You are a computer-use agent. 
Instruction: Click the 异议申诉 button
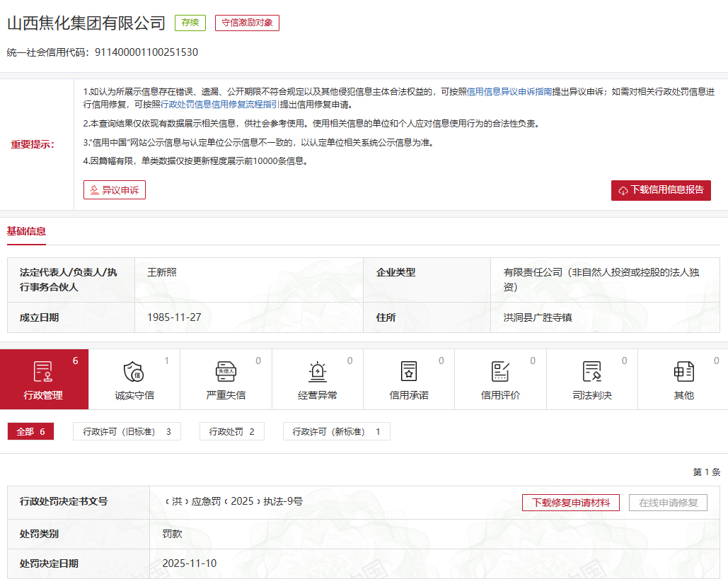coord(115,190)
